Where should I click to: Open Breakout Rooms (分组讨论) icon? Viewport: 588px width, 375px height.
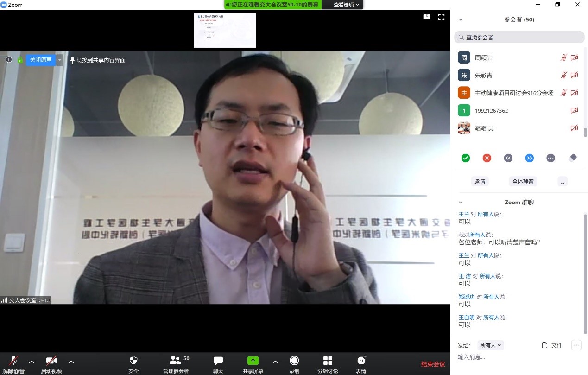(328, 361)
